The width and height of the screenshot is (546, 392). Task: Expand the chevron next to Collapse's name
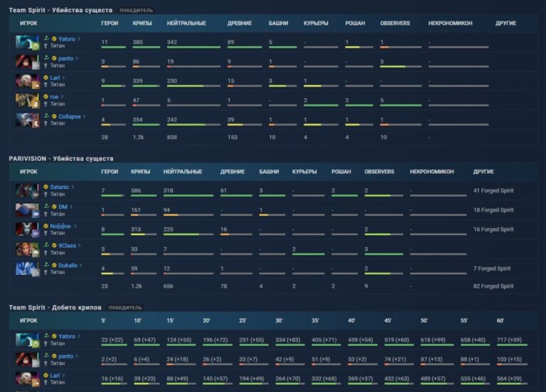84,116
